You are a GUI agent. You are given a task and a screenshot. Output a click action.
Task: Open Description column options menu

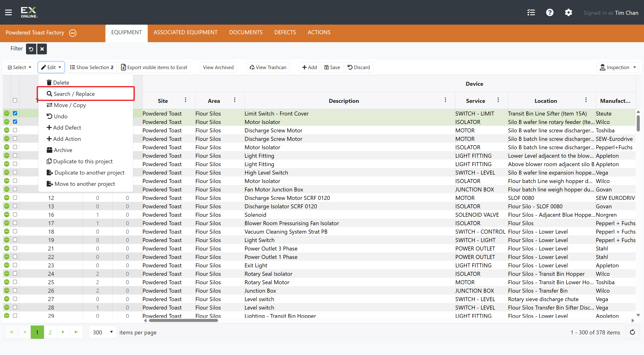point(445,100)
